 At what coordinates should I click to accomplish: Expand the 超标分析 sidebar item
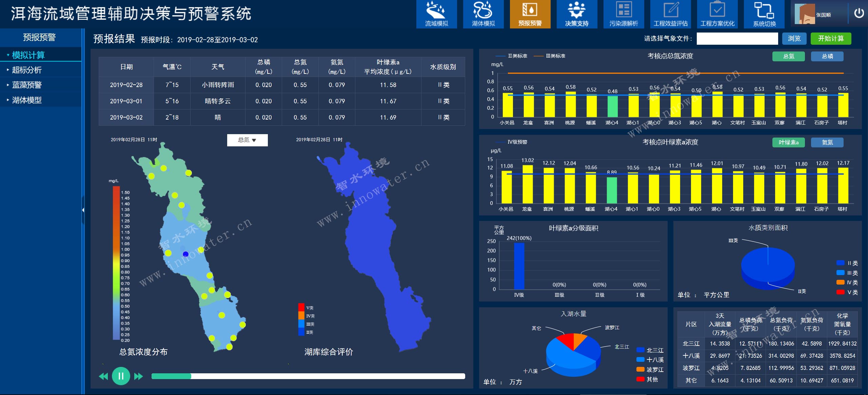coord(27,70)
